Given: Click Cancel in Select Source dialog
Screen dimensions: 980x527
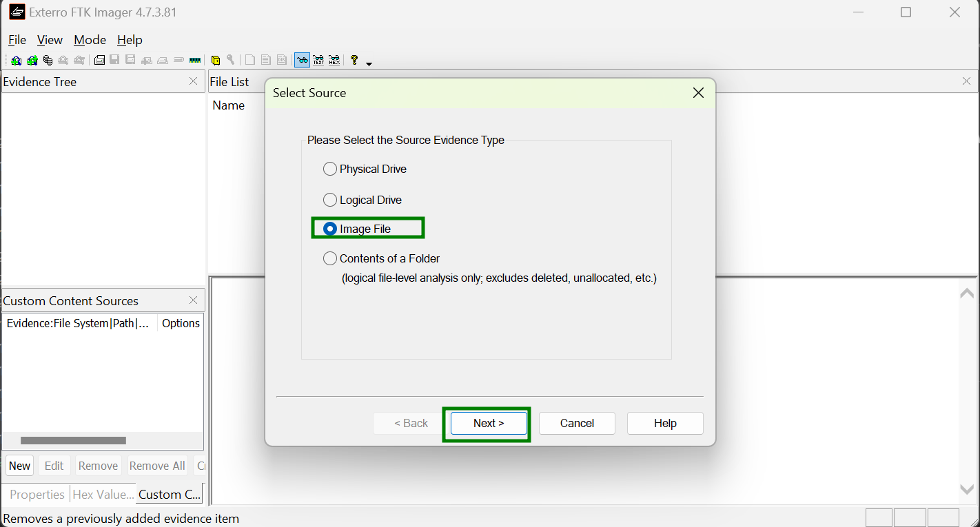Looking at the screenshot, I should coord(577,423).
